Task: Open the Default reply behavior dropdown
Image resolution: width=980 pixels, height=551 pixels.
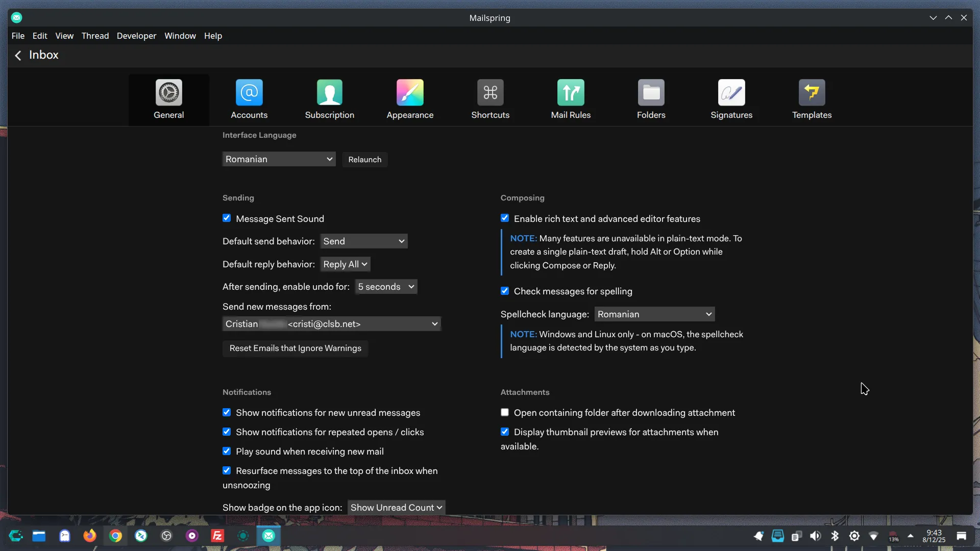Action: tap(345, 264)
